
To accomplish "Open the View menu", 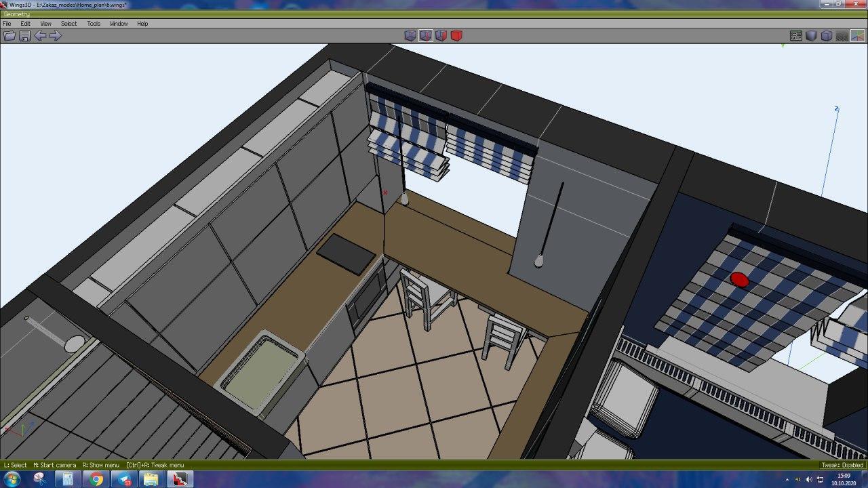I will (45, 23).
